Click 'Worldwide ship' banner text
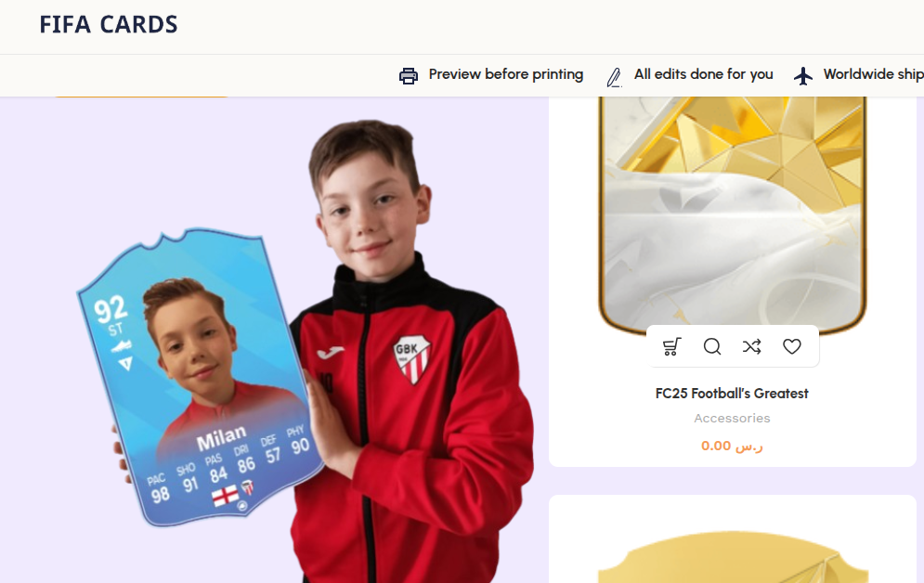The height and width of the screenshot is (583, 924). 873,74
